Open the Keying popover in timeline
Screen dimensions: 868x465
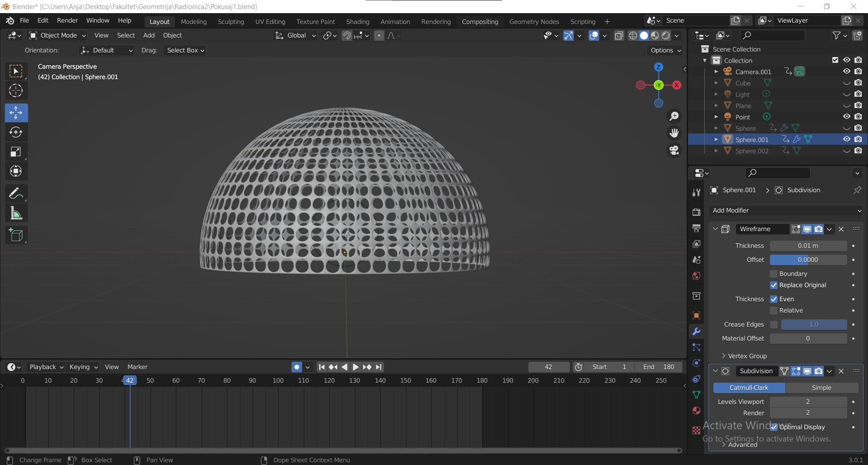[x=83, y=367]
